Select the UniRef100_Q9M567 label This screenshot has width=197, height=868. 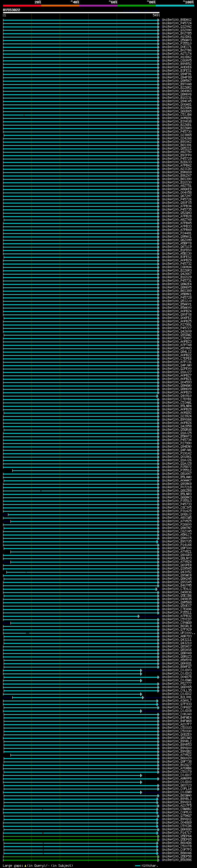click(177, 81)
